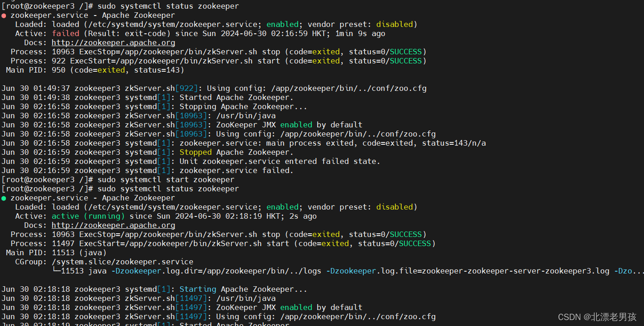Click the '11513 java -Dzookeeper.log.dir' process line
Image resolution: width=644 pixels, height=326 pixels.
click(x=347, y=271)
